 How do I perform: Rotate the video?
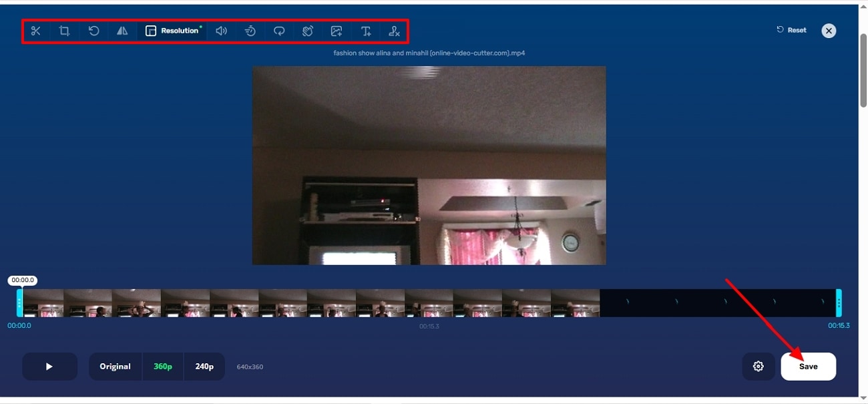pos(93,30)
